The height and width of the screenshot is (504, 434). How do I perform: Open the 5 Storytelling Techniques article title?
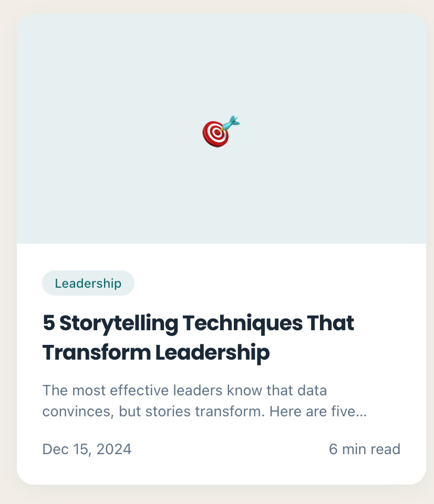tap(198, 338)
